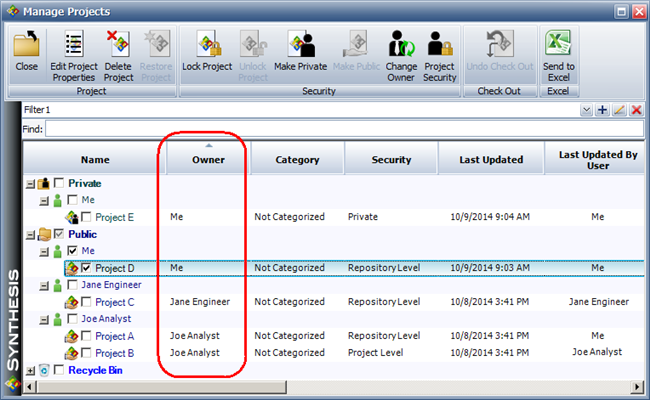This screenshot has width=650, height=400.
Task: Select Project C in the tree
Action: [x=115, y=302]
